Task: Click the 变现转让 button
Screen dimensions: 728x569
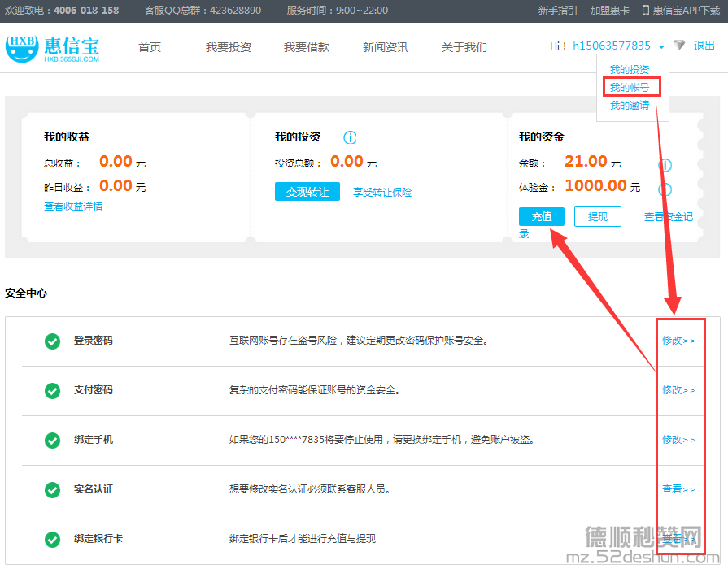Action: 307,192
